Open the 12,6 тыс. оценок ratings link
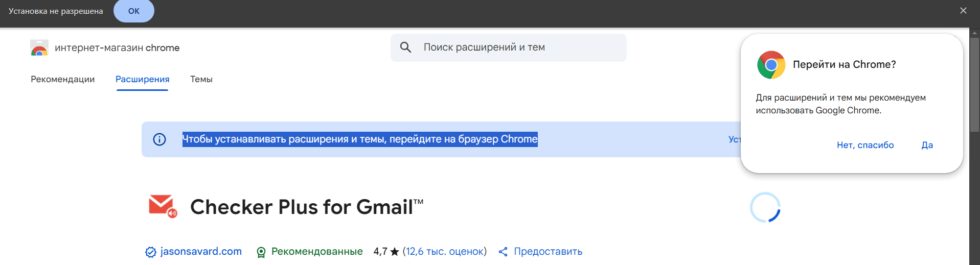The width and height of the screenshot is (980, 265). point(445,251)
